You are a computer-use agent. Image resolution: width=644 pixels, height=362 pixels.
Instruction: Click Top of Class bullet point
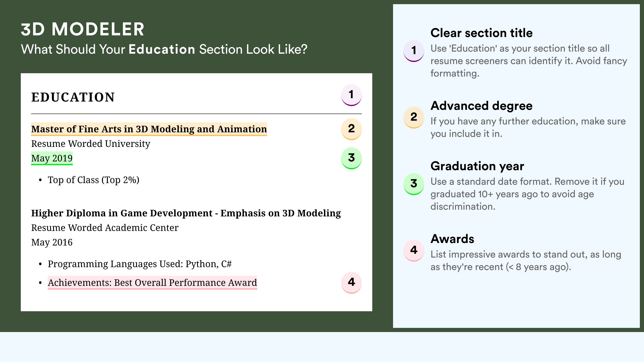pyautogui.click(x=93, y=180)
